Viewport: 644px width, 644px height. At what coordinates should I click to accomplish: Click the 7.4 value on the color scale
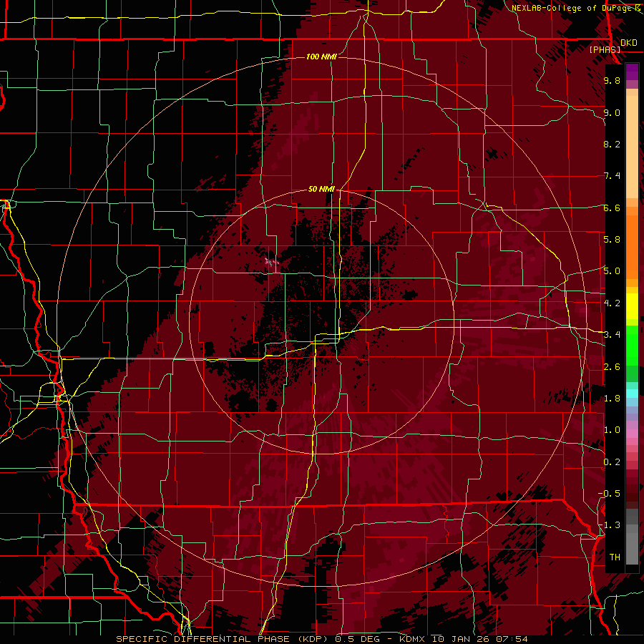click(612, 176)
